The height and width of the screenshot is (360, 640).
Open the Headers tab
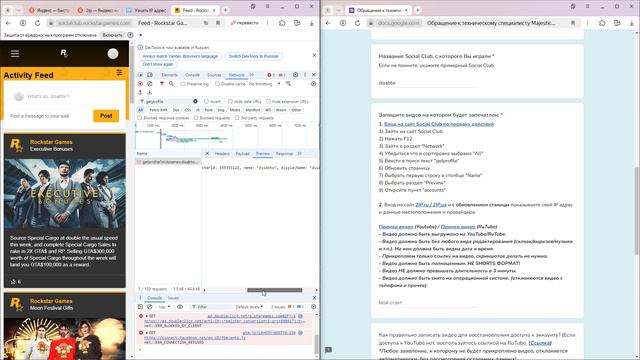222,153
